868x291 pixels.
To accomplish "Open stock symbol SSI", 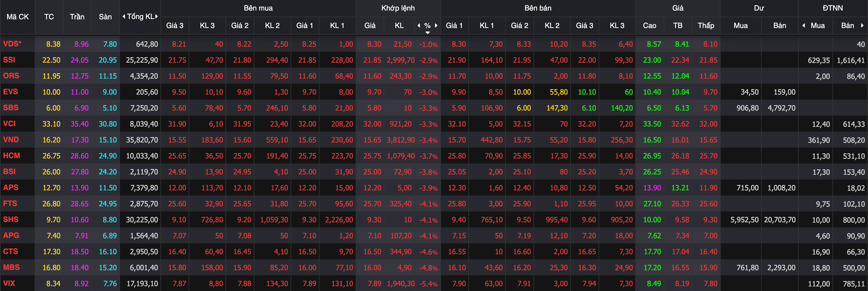I will click(x=9, y=60).
